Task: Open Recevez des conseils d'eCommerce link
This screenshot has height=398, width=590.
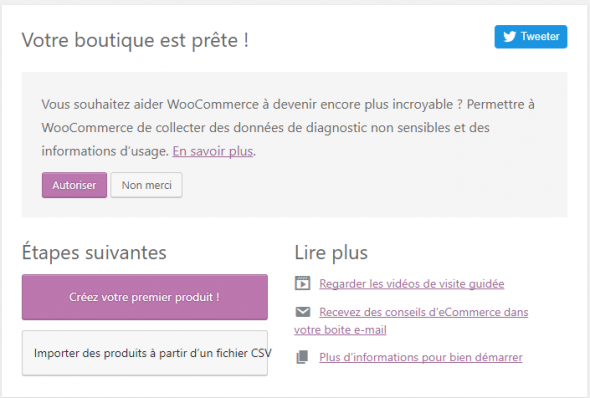Action: pos(411,321)
